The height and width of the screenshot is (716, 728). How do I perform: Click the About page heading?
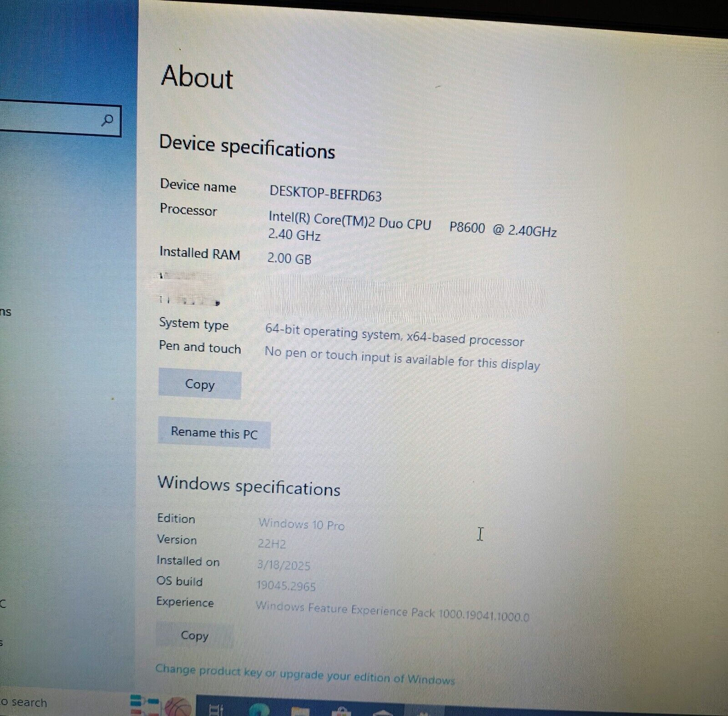coord(197,76)
